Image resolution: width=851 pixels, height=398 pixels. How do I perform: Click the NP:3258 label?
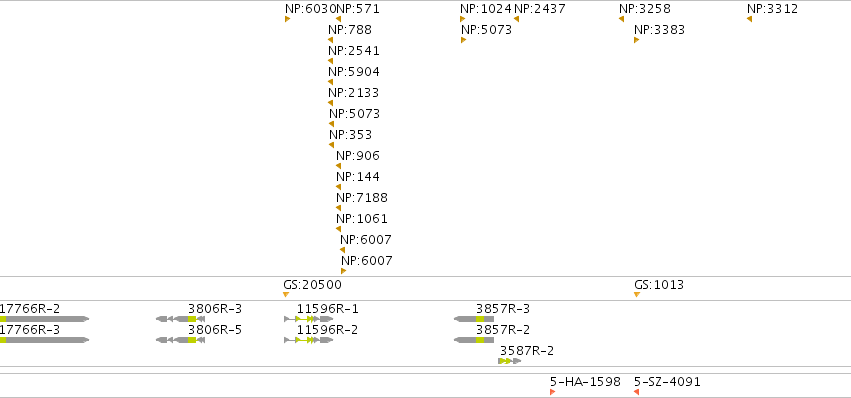[645, 9]
